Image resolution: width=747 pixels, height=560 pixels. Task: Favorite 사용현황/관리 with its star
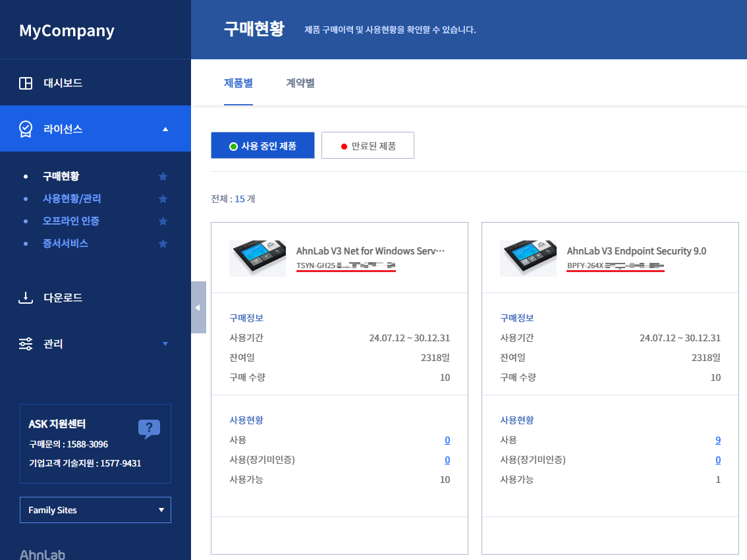[x=163, y=199]
